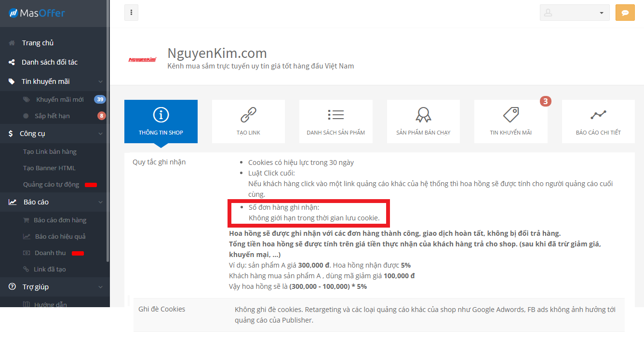Open the vertical dots menu button

131,13
